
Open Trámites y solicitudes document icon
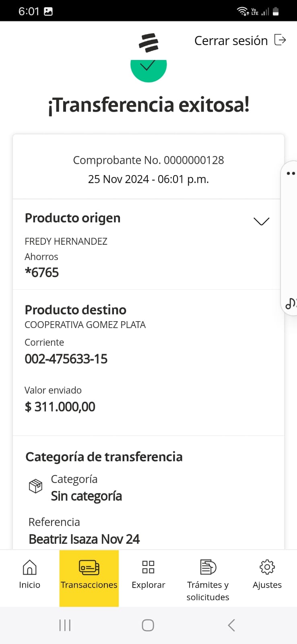click(208, 567)
